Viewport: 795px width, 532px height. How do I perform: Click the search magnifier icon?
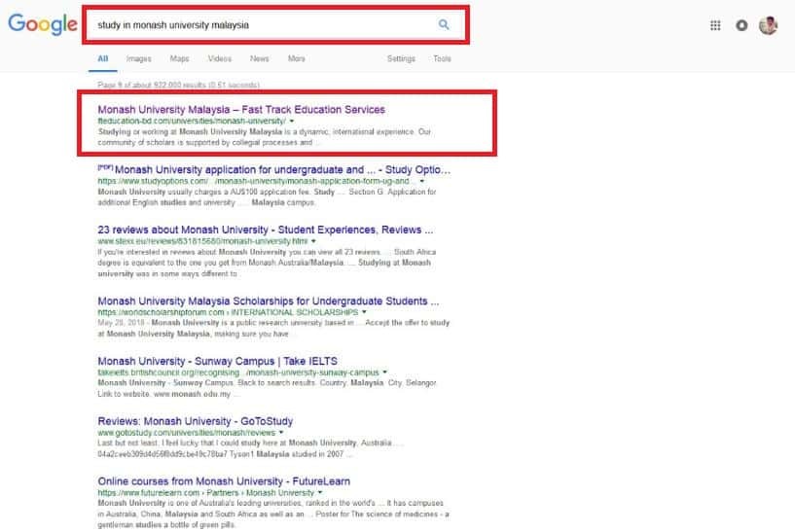coord(444,24)
